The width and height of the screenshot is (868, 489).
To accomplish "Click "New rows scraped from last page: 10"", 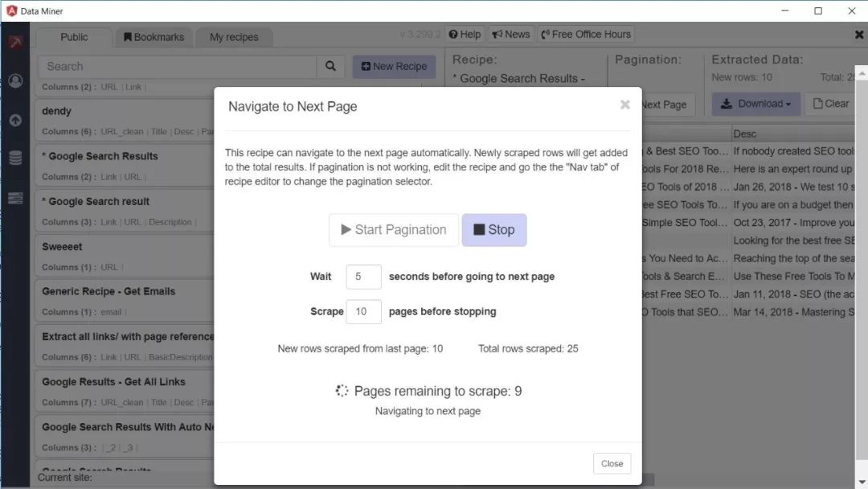I will (x=360, y=349).
